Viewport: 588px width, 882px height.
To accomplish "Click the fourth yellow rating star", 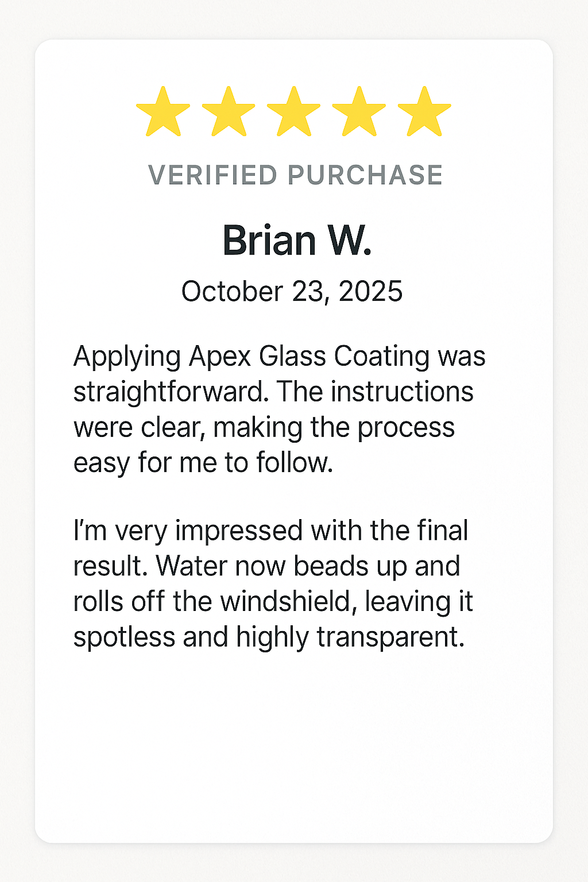I will (359, 112).
